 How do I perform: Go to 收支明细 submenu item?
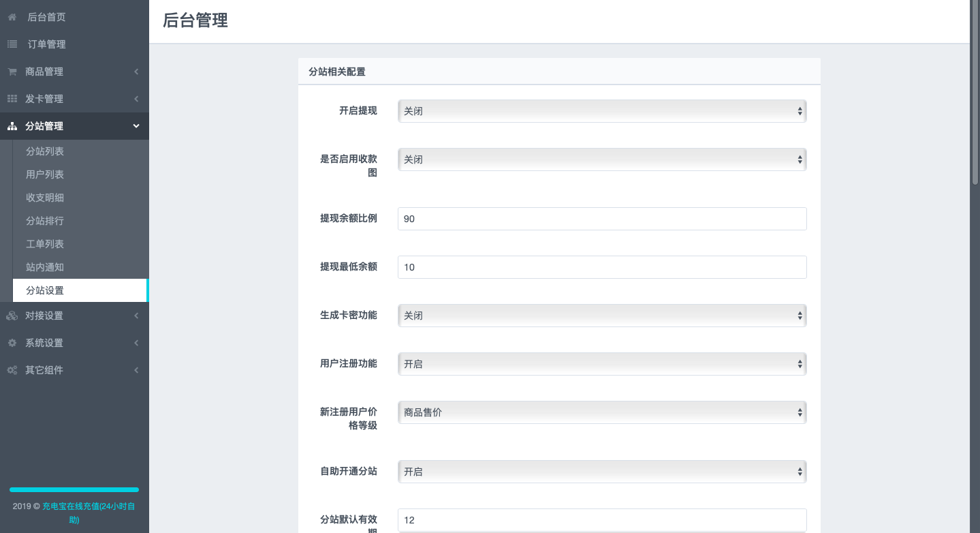(x=45, y=198)
